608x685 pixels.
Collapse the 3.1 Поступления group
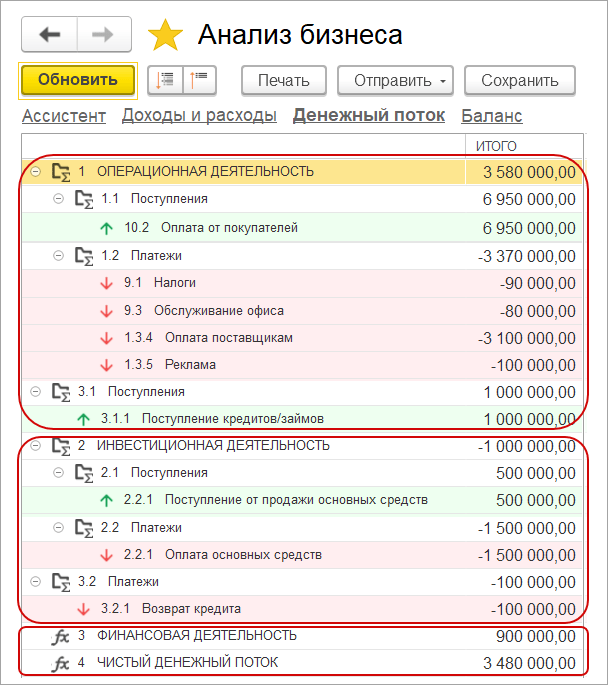[35, 391]
